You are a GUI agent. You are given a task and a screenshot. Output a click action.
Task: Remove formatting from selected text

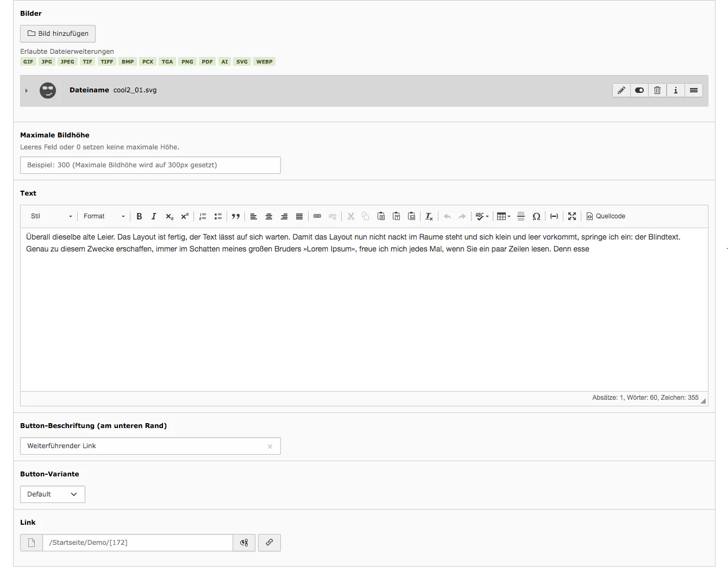[429, 216]
